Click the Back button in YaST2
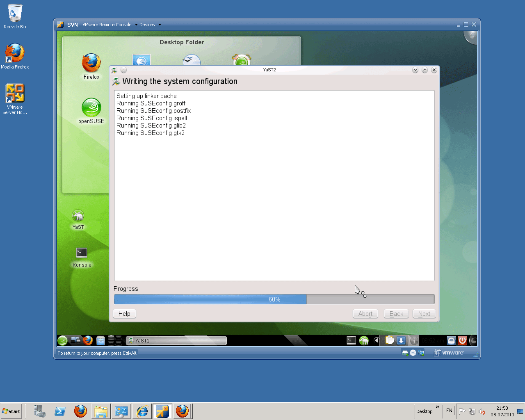Screen dimensions: 525x420 coord(397,314)
